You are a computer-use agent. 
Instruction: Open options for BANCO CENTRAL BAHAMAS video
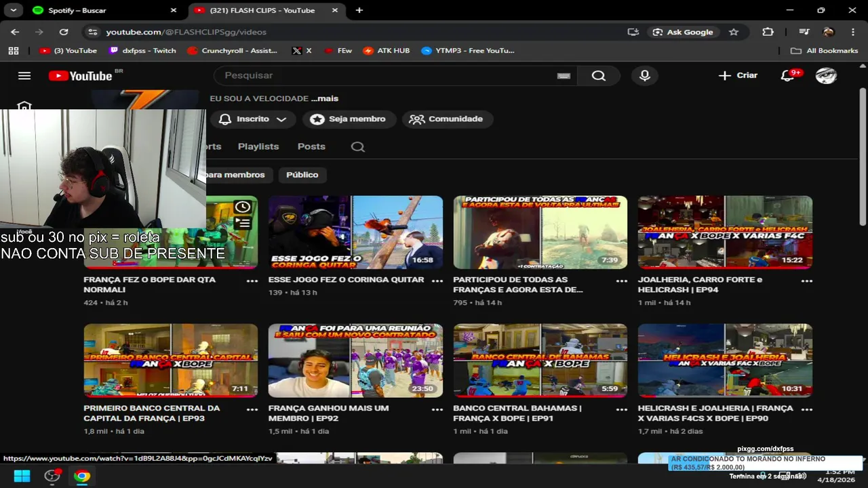click(x=622, y=409)
